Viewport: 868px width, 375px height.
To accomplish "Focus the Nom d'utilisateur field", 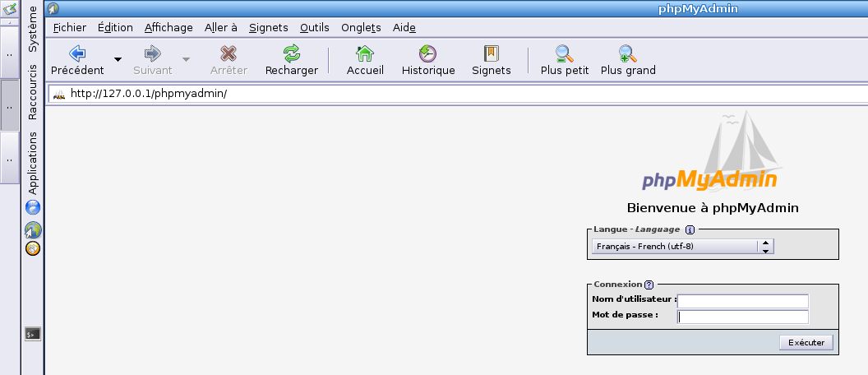I will [x=742, y=301].
